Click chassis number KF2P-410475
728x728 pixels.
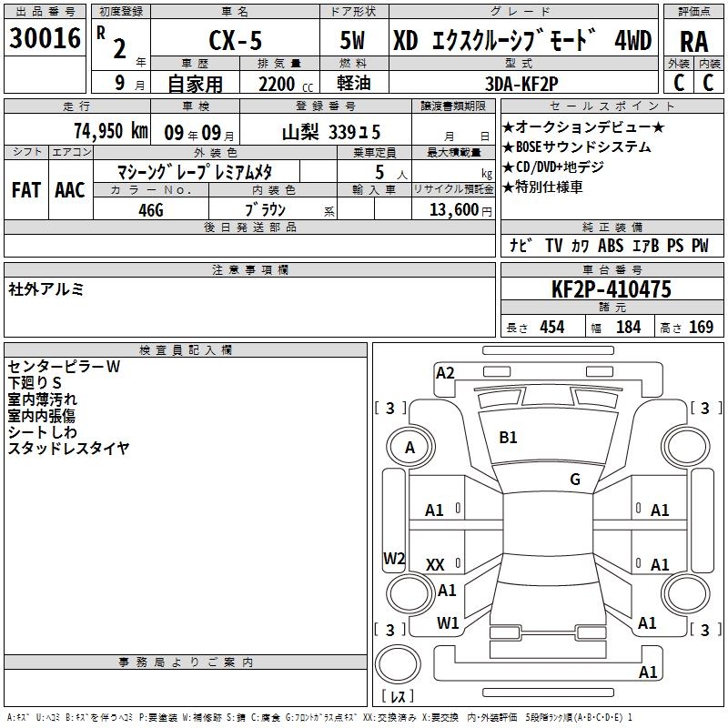pyautogui.click(x=612, y=289)
